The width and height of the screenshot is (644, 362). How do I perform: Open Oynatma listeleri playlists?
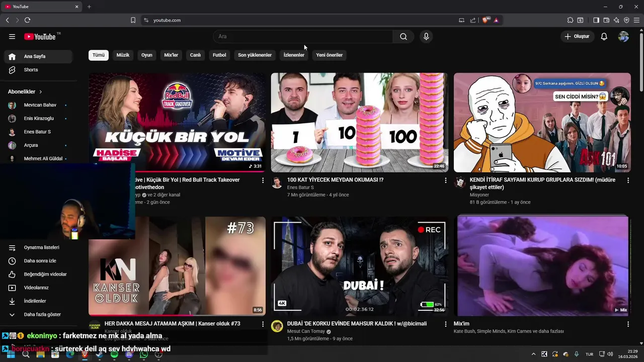point(38,247)
